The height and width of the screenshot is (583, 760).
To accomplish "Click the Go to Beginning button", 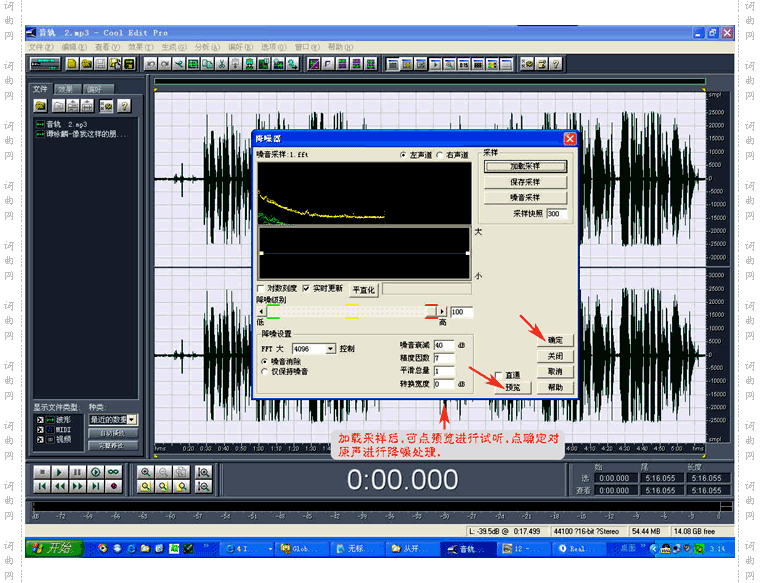I will pyautogui.click(x=42, y=486).
